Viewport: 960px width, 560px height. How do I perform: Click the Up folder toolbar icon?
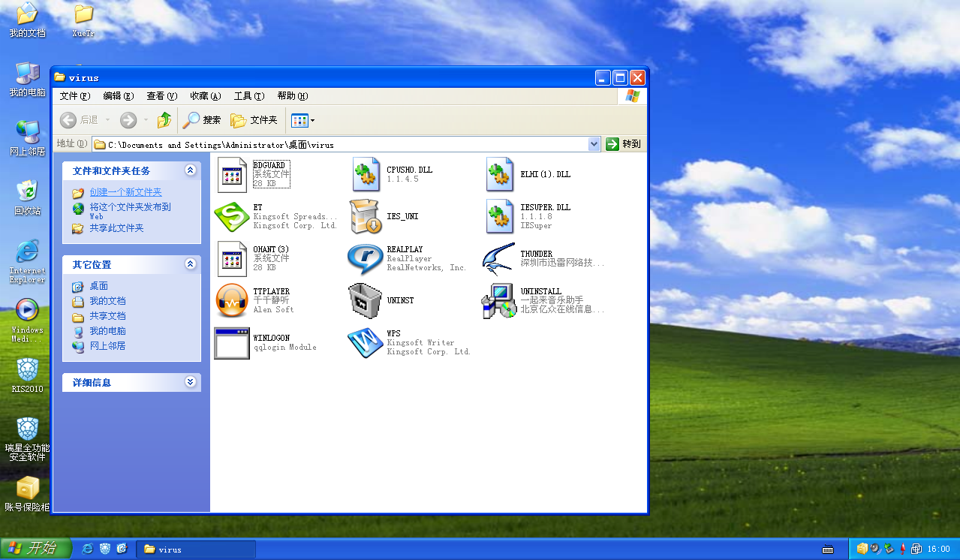click(x=164, y=120)
